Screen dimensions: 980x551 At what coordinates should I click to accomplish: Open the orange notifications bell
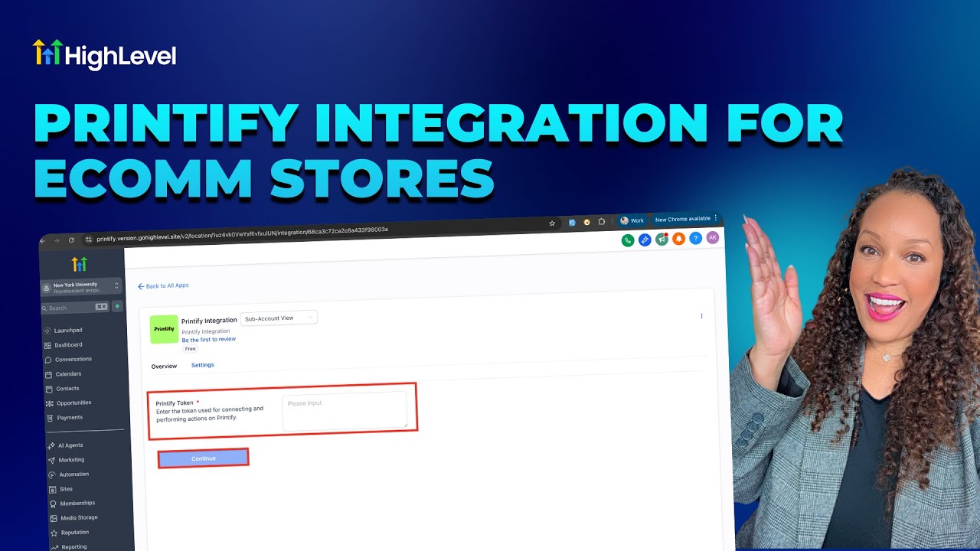(678, 239)
